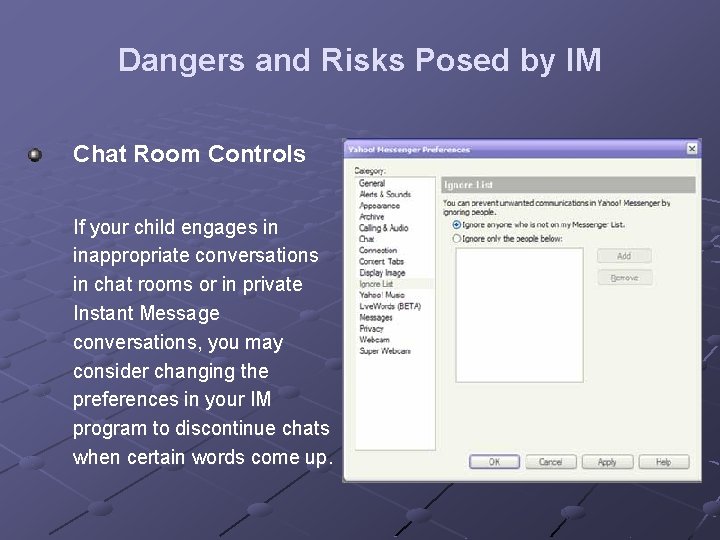Select the Privacy category

[371, 329]
